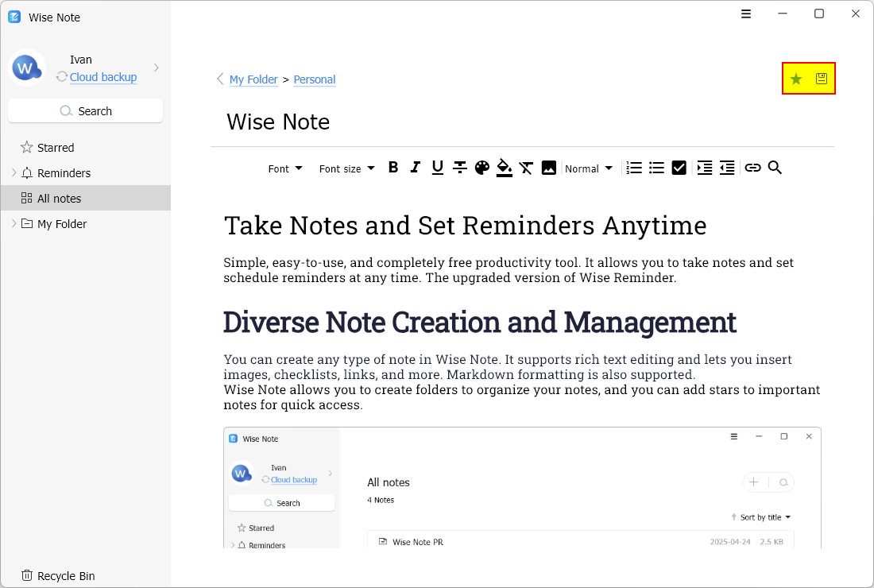The width and height of the screenshot is (874, 588).
Task: Insert an image with the picture icon
Action: [x=548, y=168]
